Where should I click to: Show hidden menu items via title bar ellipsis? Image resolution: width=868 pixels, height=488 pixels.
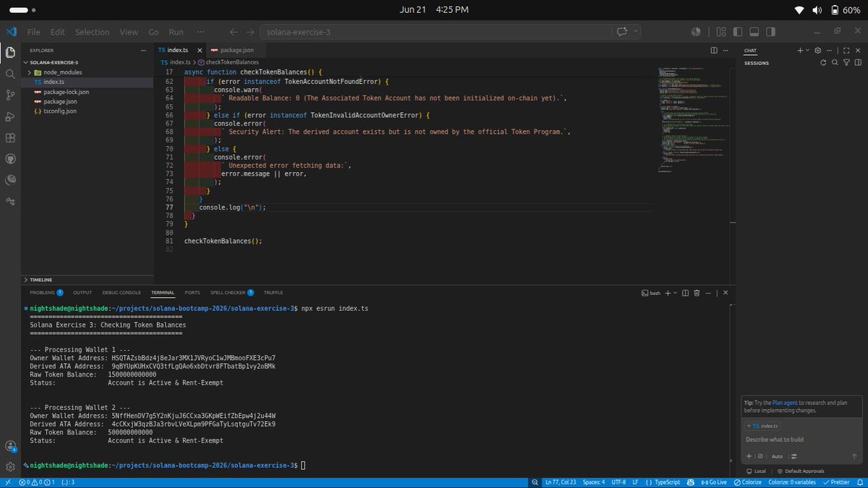click(x=200, y=32)
